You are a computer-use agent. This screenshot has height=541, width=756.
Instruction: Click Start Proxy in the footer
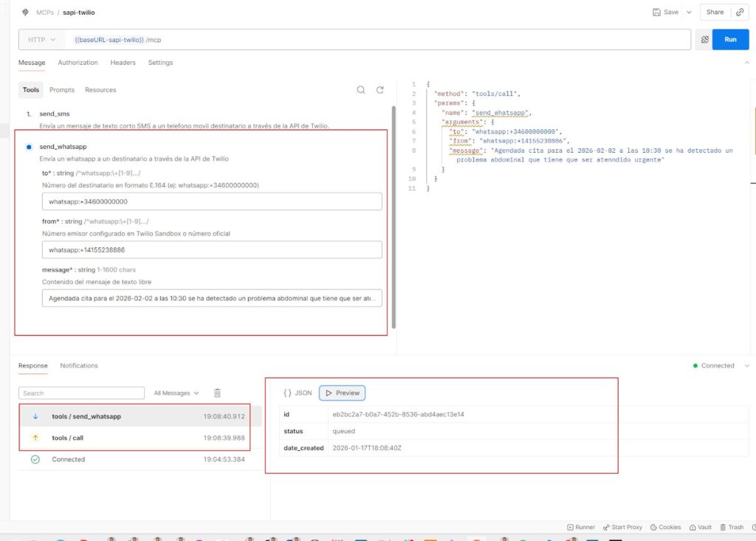[x=622, y=527]
